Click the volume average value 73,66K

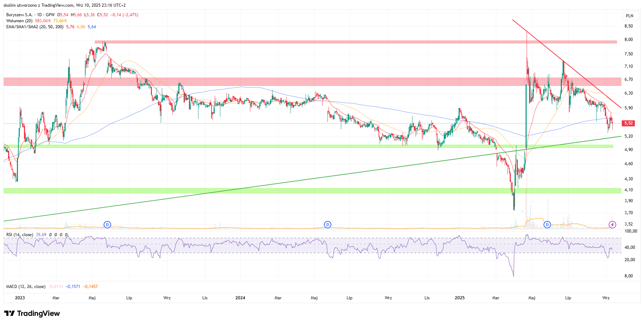(x=60, y=21)
